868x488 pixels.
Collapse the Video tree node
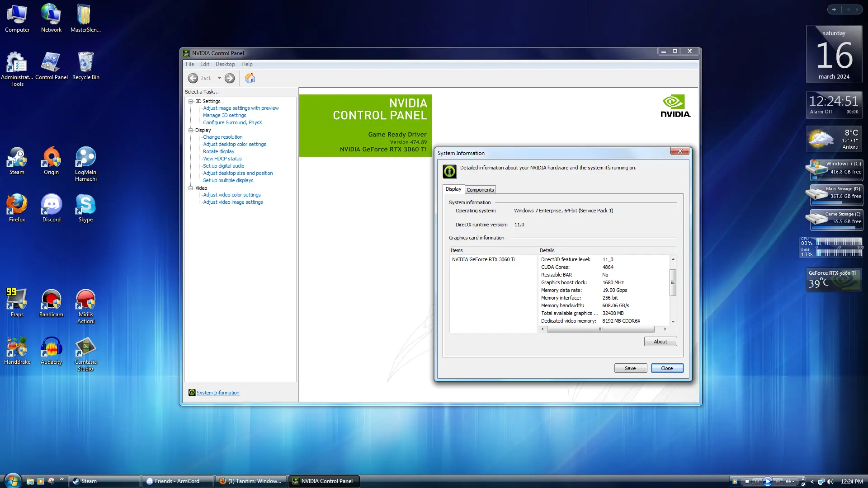click(191, 188)
